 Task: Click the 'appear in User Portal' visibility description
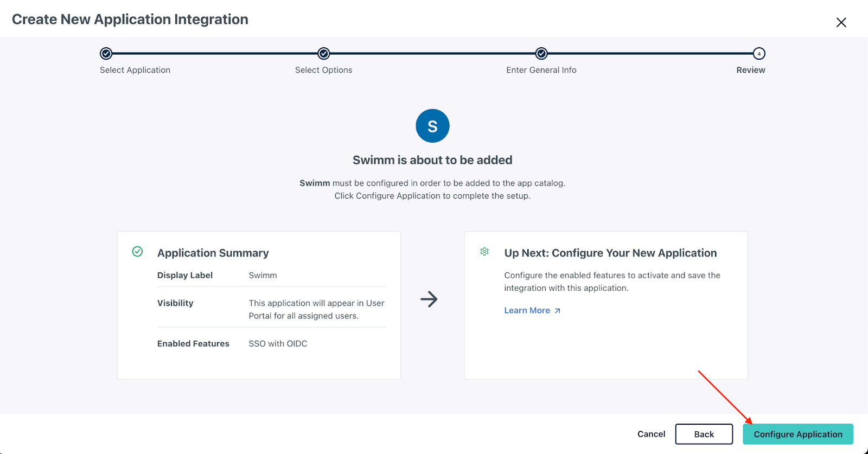[317, 309]
